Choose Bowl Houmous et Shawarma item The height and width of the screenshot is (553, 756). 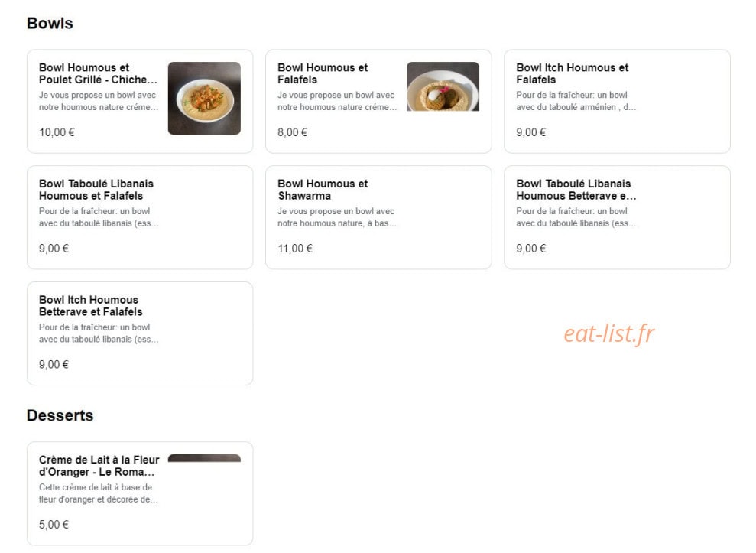[x=378, y=218]
